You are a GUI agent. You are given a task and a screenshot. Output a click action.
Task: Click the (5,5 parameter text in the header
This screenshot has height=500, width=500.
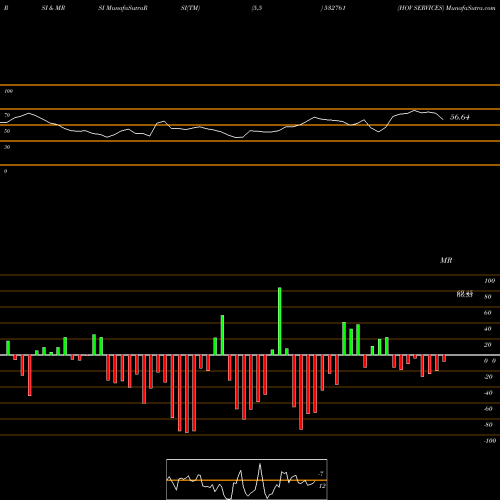pyautogui.click(x=257, y=8)
